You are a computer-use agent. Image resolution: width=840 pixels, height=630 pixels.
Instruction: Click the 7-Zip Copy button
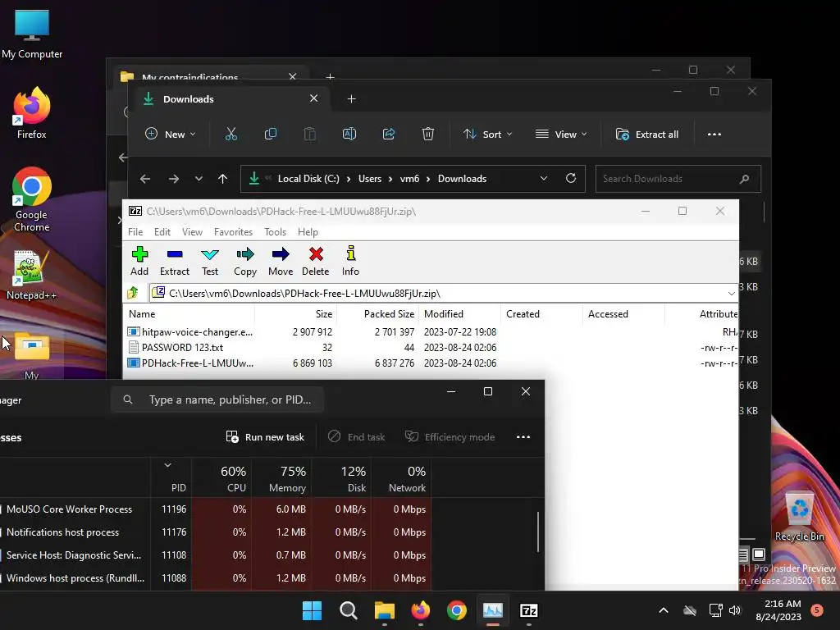[245, 261]
